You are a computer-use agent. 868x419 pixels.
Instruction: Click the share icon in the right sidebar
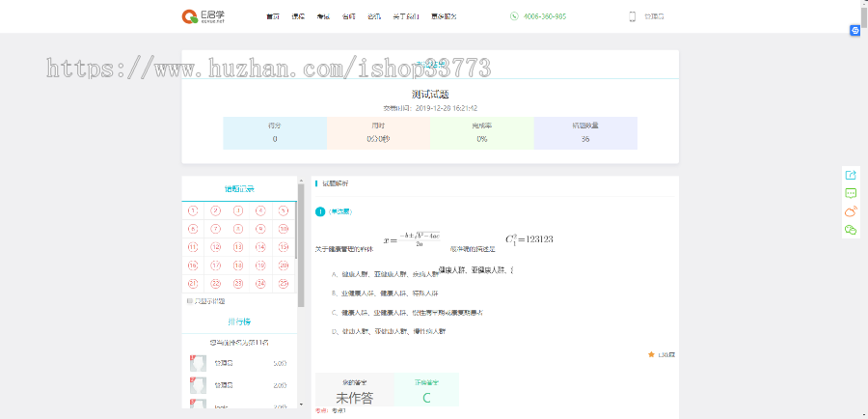click(851, 175)
